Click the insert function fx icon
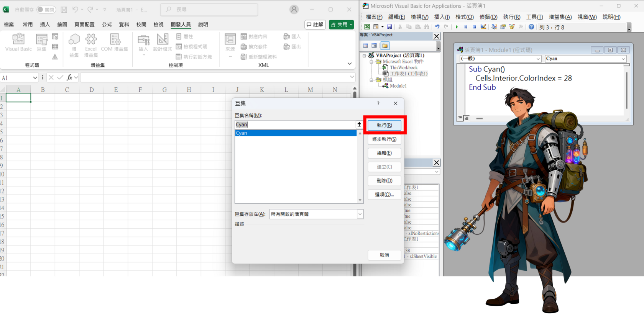Viewport: 644px width, 316px height. 69,77
